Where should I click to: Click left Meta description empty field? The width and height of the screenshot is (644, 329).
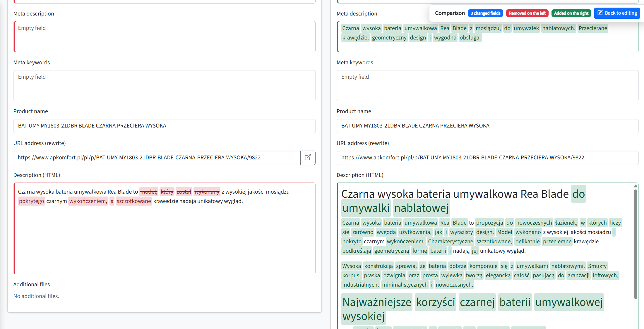pos(165,37)
